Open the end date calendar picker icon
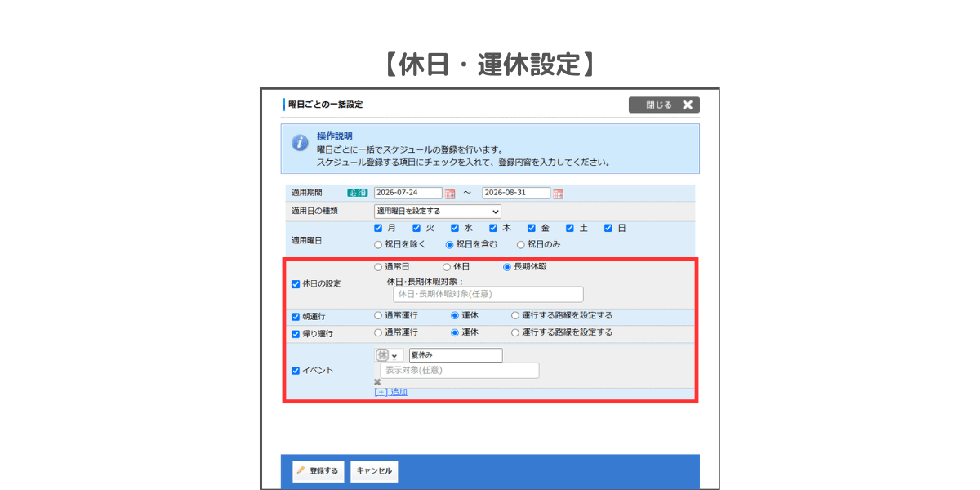 (x=558, y=194)
